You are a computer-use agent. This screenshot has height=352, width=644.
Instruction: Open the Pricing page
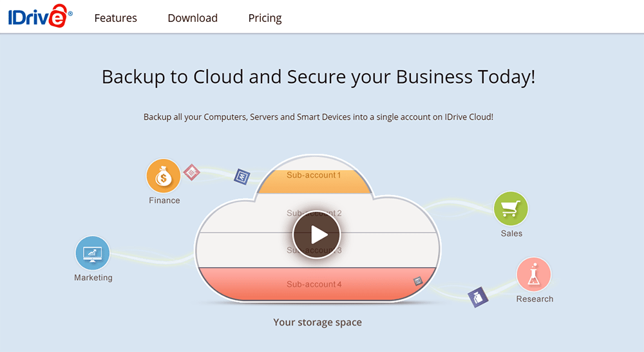coord(265,18)
